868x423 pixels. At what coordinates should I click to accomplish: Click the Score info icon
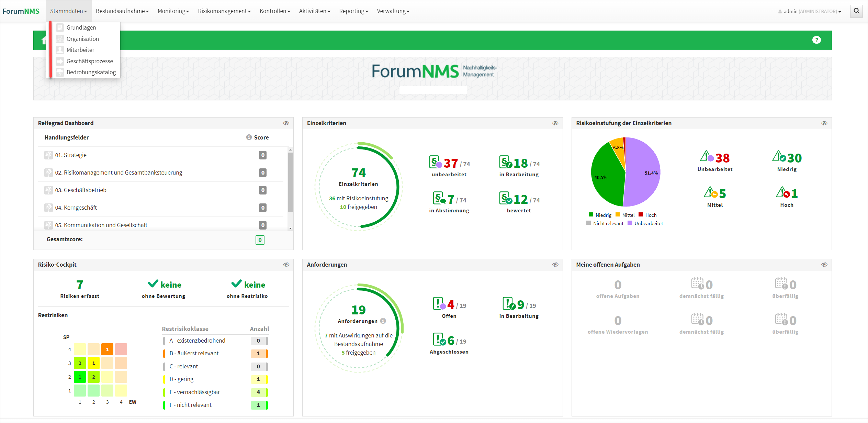pos(249,137)
